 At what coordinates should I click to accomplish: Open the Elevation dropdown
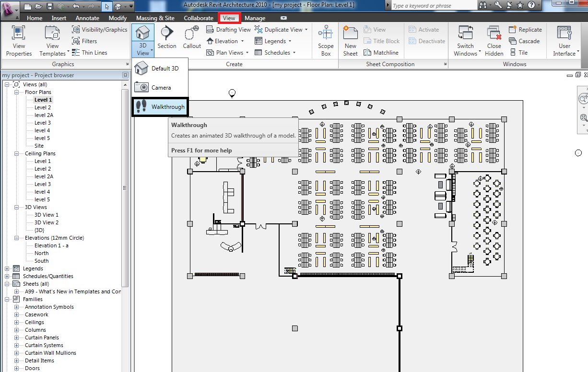(225, 41)
